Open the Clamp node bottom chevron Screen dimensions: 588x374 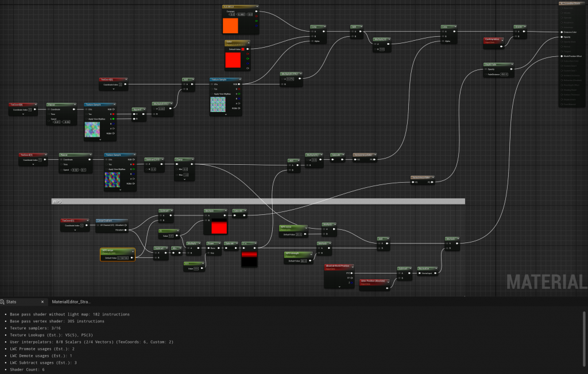[x=184, y=179]
